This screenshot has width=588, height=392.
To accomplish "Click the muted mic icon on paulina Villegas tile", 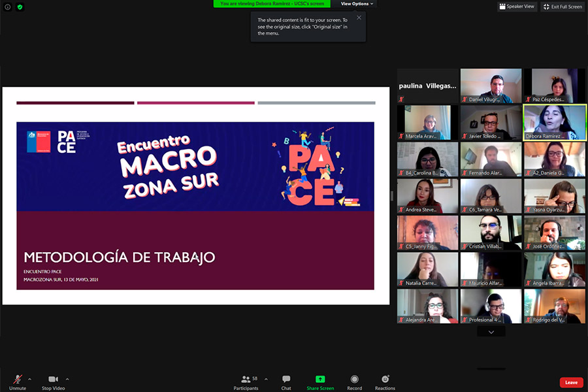I will (401, 99).
